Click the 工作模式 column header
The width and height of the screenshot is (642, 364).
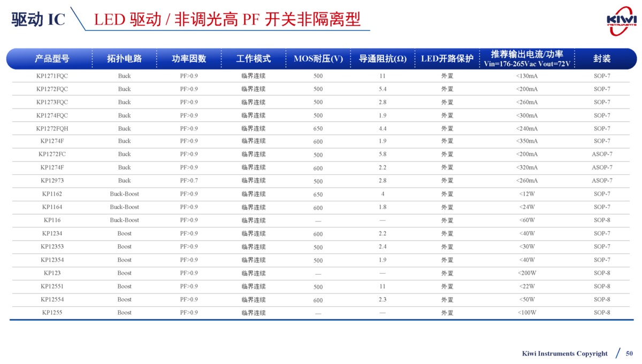pyautogui.click(x=253, y=59)
